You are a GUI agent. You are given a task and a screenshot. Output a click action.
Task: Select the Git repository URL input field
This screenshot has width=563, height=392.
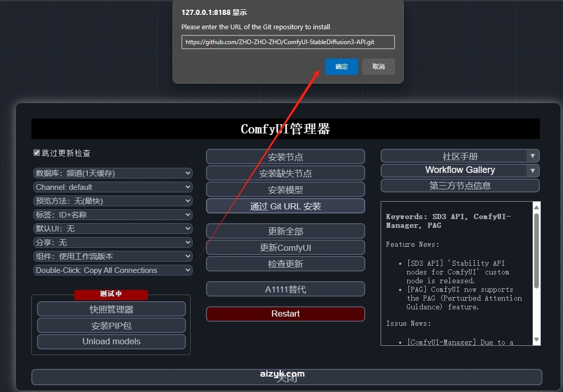pos(288,42)
